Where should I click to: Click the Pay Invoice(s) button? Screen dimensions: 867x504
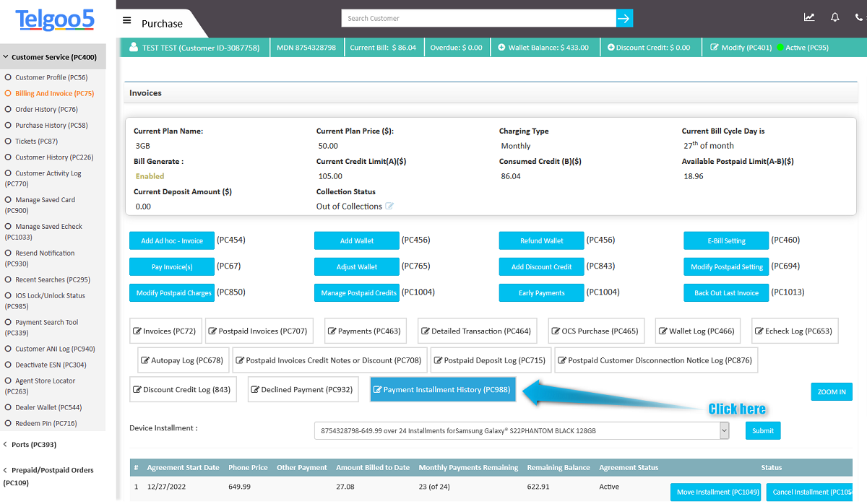[172, 266]
